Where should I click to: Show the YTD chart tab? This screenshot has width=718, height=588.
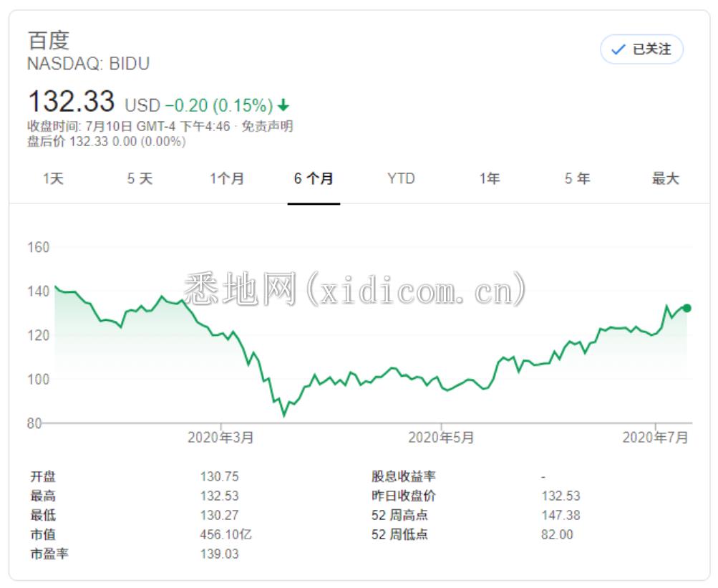[x=401, y=178]
